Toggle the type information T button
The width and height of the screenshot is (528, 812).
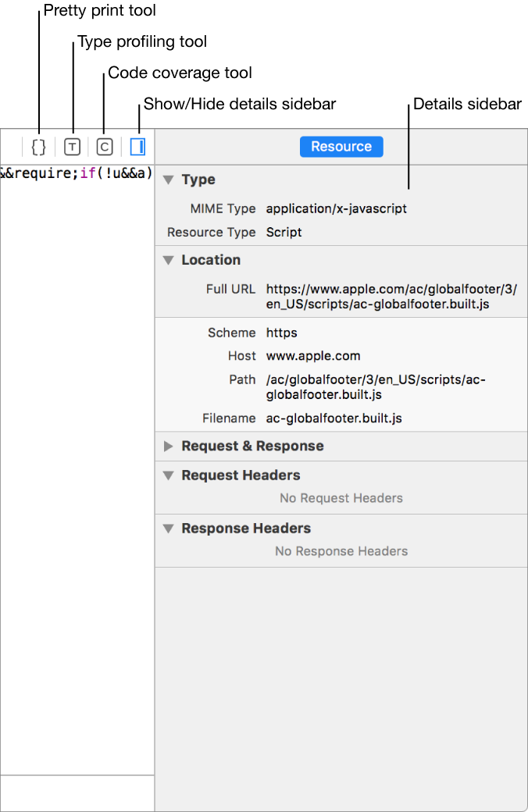[72, 147]
